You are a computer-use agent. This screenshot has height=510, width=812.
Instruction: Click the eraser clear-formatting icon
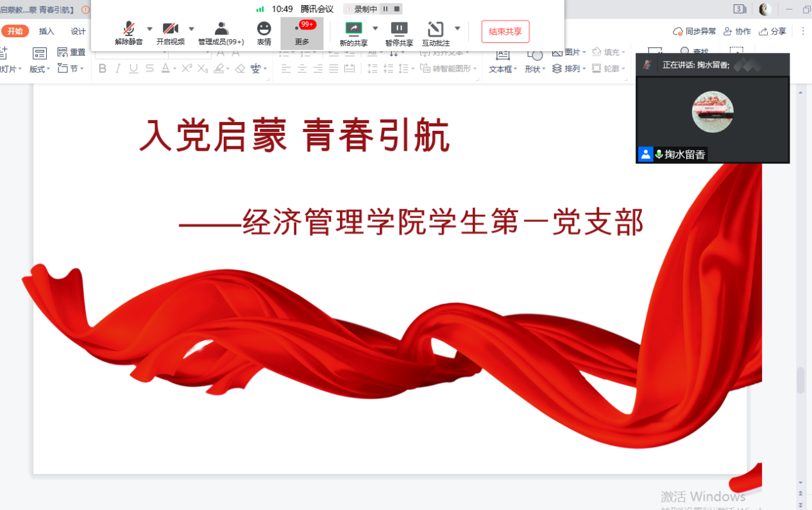coord(240,69)
